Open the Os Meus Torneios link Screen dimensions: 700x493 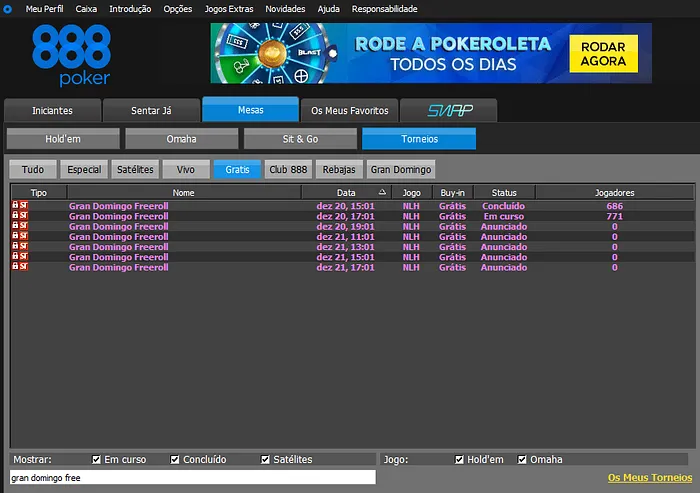(x=650, y=477)
